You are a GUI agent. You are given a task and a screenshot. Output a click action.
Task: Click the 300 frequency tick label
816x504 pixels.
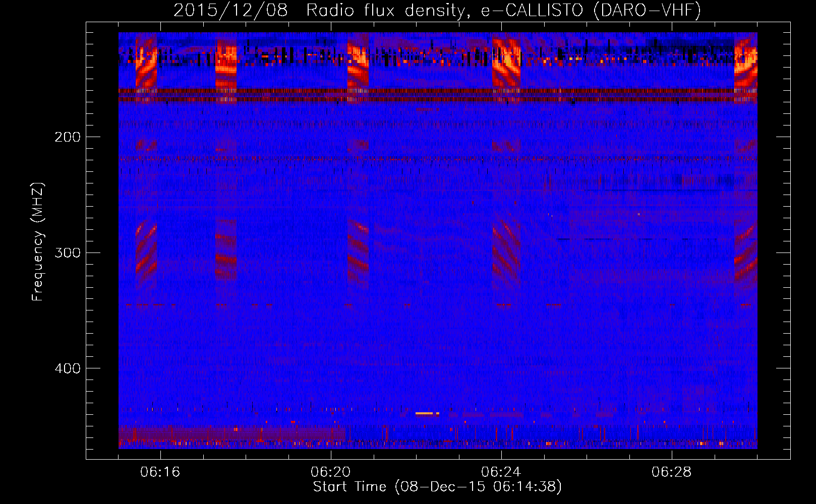68,253
